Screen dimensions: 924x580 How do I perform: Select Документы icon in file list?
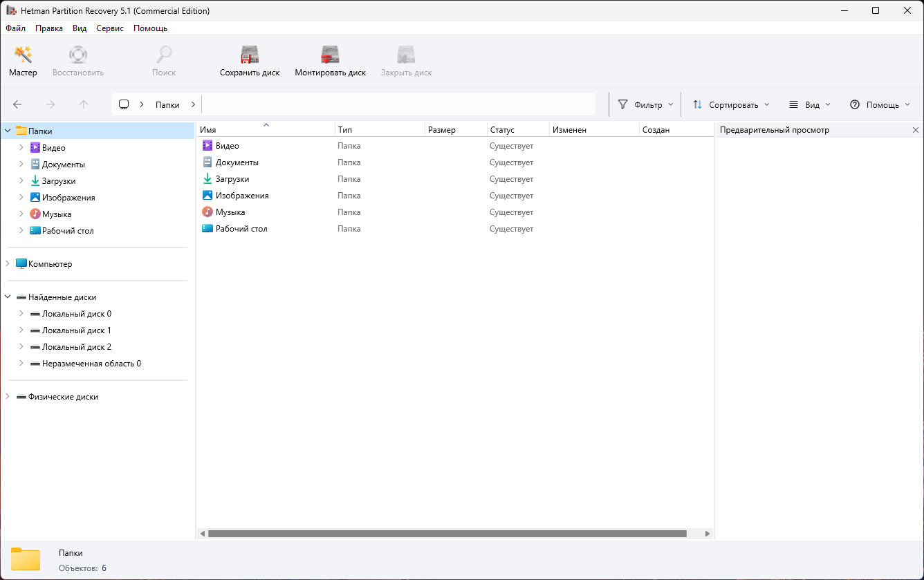(207, 162)
